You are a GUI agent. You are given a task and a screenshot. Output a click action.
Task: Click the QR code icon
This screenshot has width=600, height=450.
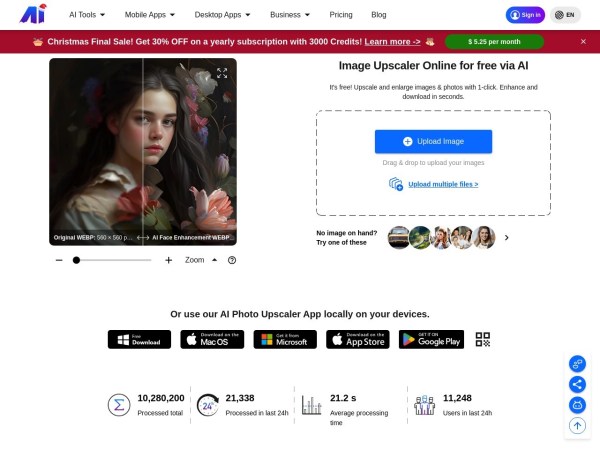click(483, 339)
